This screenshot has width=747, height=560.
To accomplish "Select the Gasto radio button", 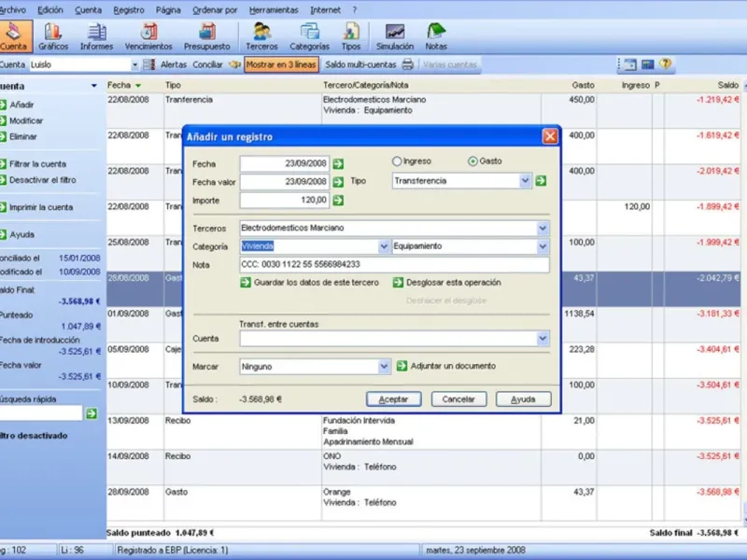I will [472, 161].
